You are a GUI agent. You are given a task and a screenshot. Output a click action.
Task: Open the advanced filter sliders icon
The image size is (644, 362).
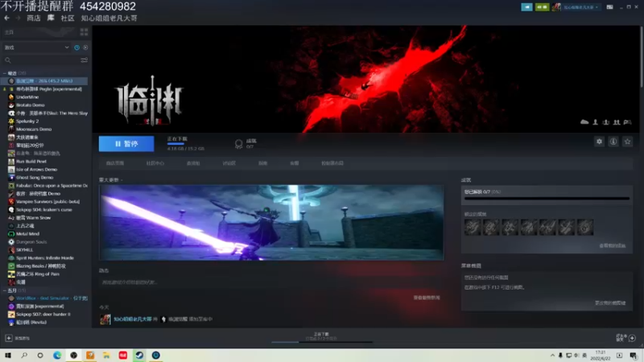[85, 60]
